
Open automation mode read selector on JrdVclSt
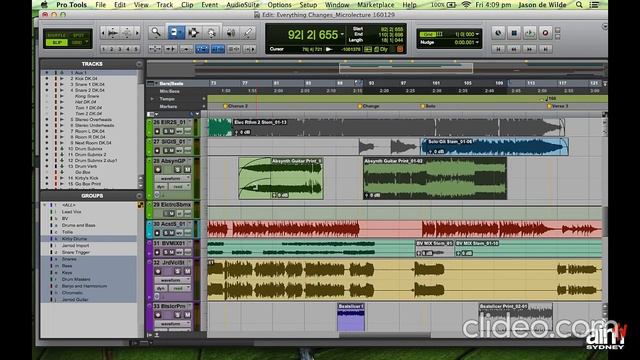pyautogui.click(x=180, y=288)
